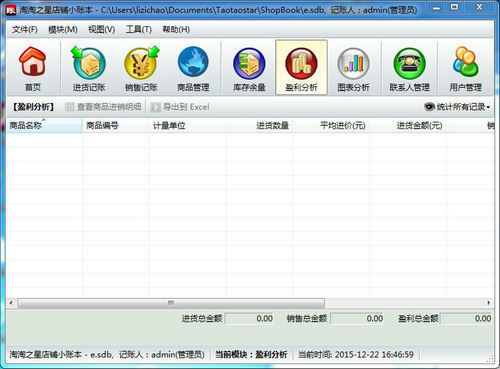Click the 销售总金额 value field
The height and width of the screenshot is (369, 500).
(357, 319)
